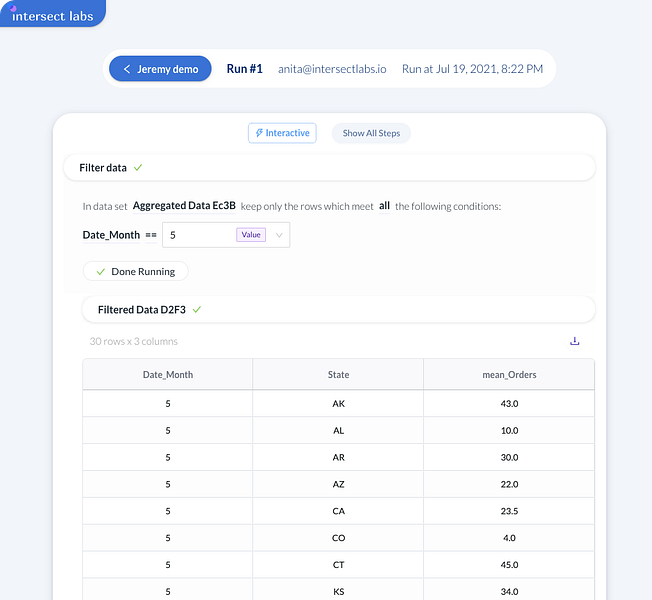Click the filter value input field
Screen dimensions: 652x600
[x=200, y=235]
